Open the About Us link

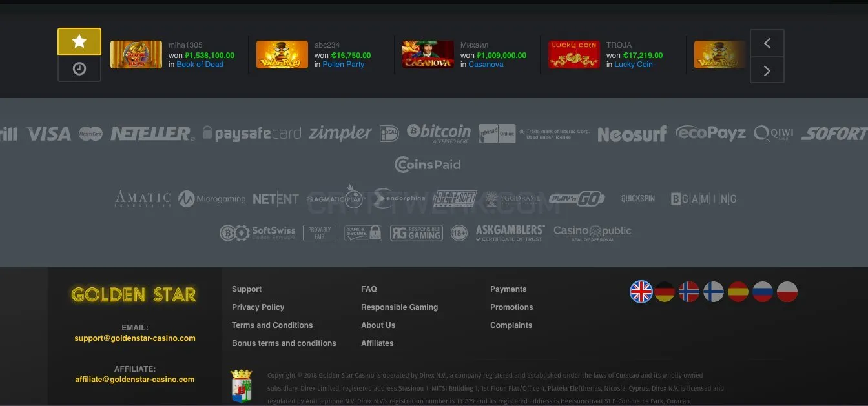378,325
